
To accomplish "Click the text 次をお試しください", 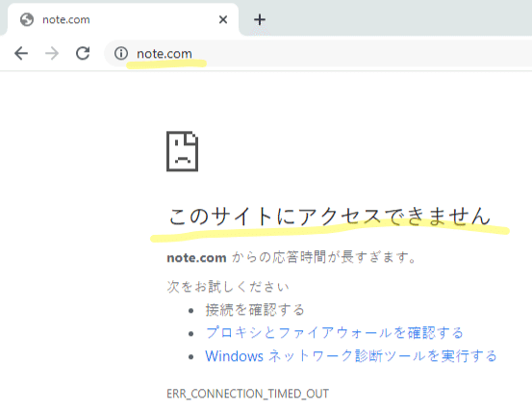I will pos(228,287).
